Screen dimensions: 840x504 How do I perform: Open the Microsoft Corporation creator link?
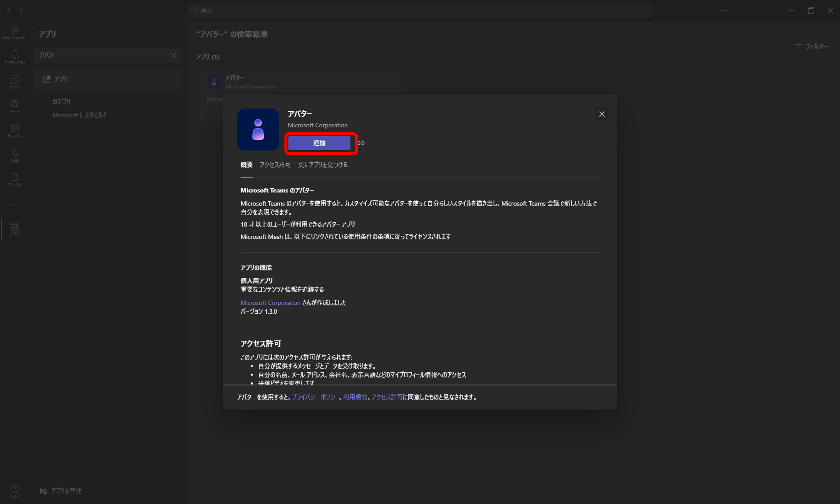click(270, 303)
